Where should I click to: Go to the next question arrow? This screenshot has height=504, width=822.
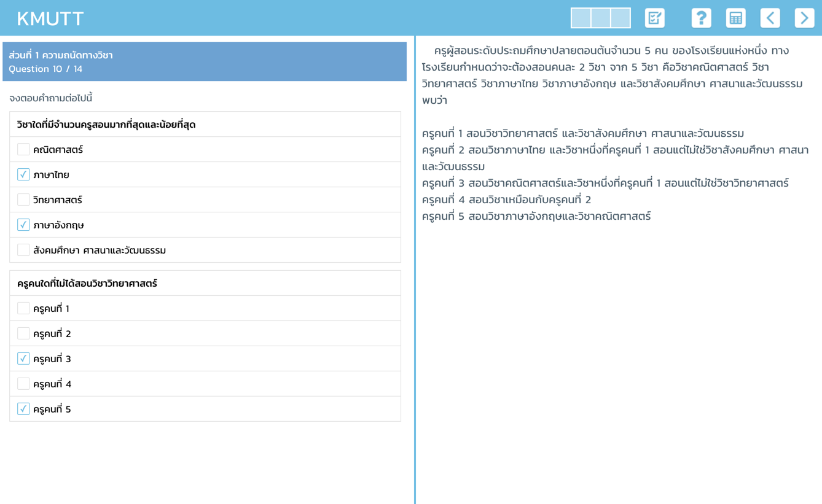pyautogui.click(x=804, y=18)
